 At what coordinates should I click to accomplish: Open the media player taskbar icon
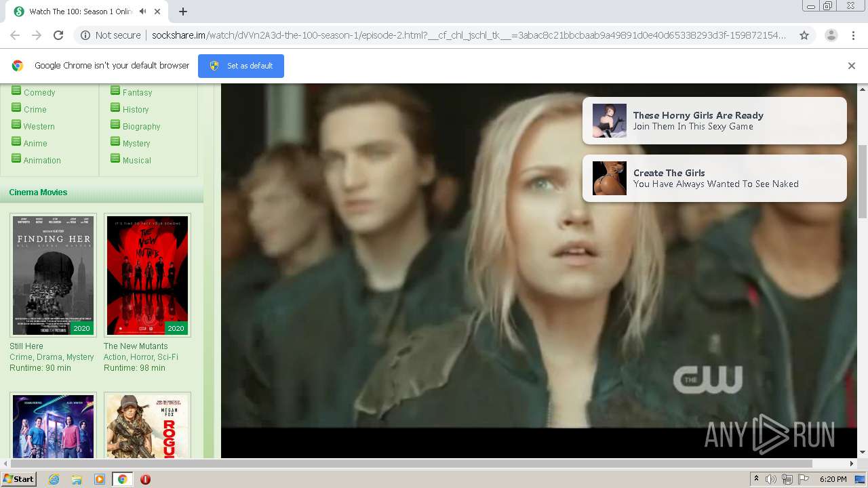pyautogui.click(x=100, y=479)
